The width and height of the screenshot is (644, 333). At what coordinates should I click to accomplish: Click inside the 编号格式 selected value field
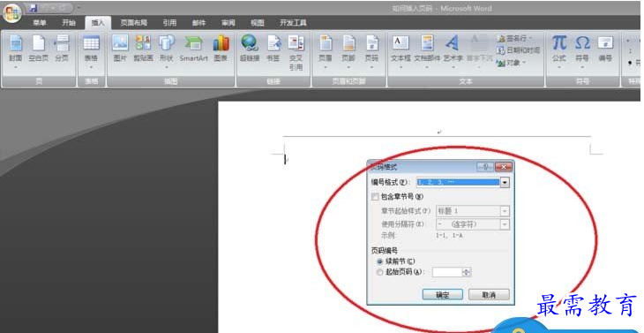[459, 183]
